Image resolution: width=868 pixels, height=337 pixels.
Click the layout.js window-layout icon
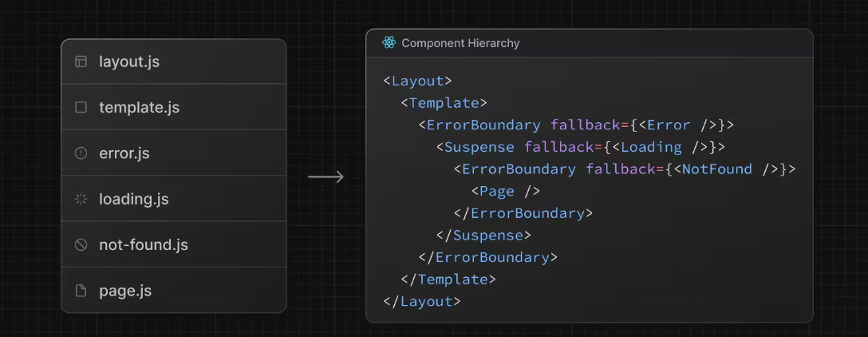tap(81, 61)
